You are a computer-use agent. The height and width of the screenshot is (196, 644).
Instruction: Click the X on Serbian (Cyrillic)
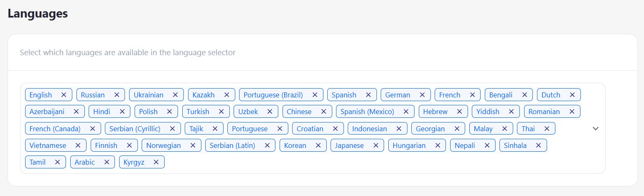click(172, 129)
